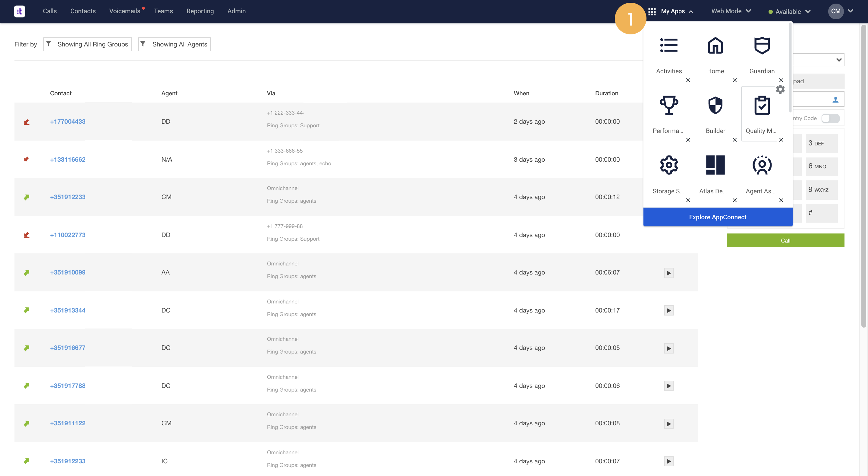Screen dimensions: 868x476
Task: Click the My Apps panel scrollbar
Action: [x=790, y=68]
